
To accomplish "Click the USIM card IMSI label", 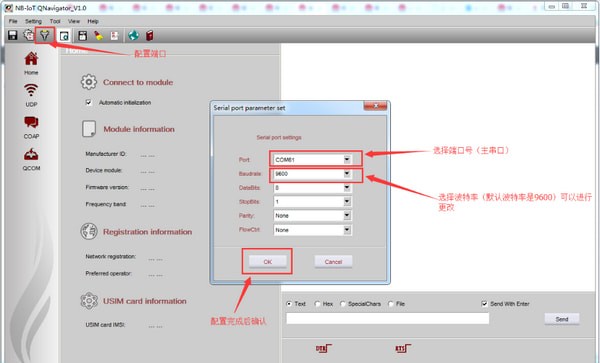I will point(106,325).
